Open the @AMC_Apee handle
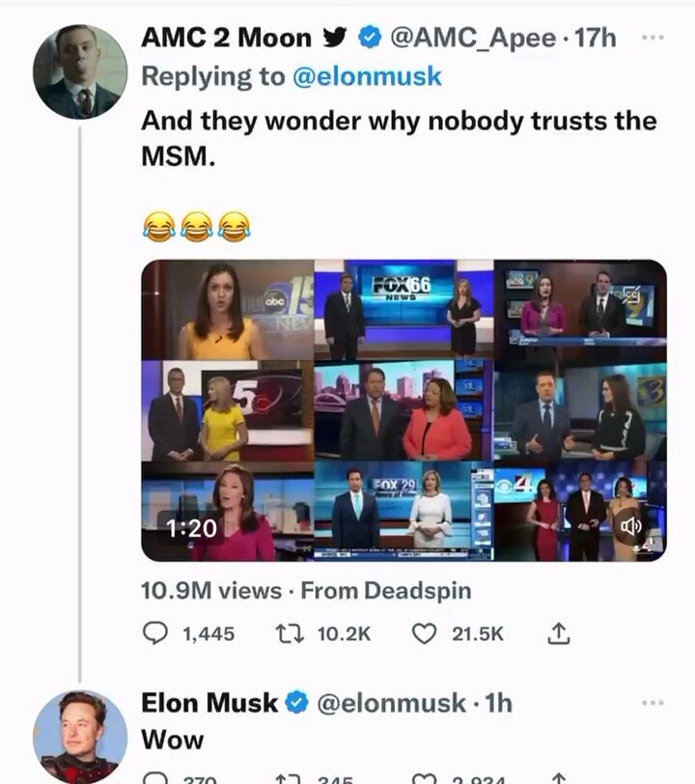Viewport: 695px width, 784px height. (x=476, y=39)
